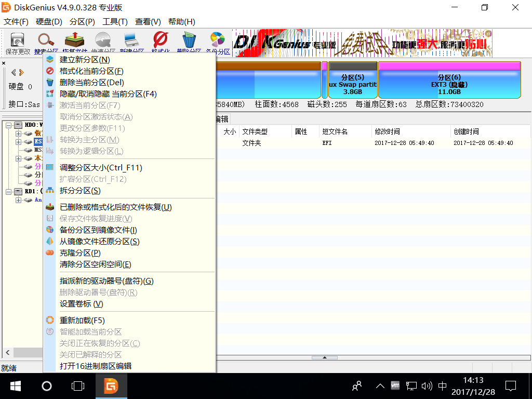
Task: Collapse the HD0 disk tree node
Action: (8, 125)
